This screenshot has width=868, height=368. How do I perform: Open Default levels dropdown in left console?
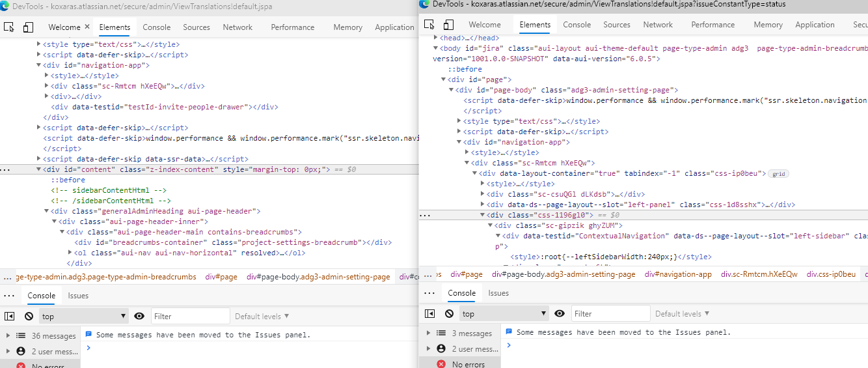click(x=262, y=316)
